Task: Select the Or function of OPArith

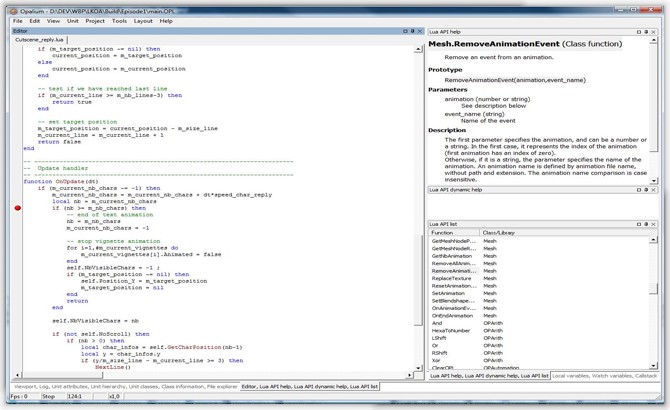Action: [435, 346]
